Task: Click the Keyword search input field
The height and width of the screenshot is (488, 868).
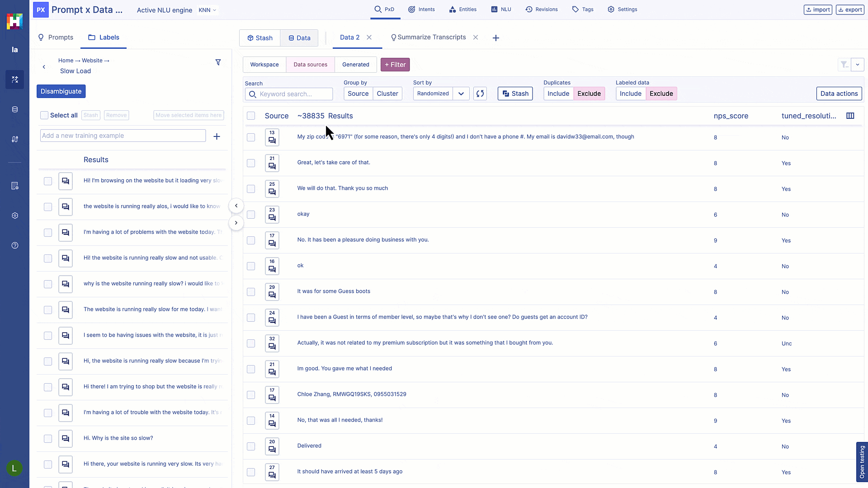Action: [x=294, y=94]
